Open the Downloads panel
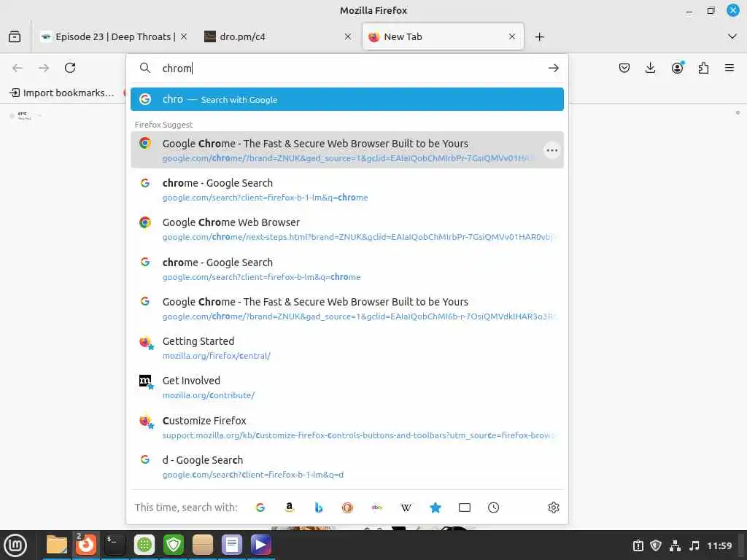The image size is (747, 560). pos(650,68)
